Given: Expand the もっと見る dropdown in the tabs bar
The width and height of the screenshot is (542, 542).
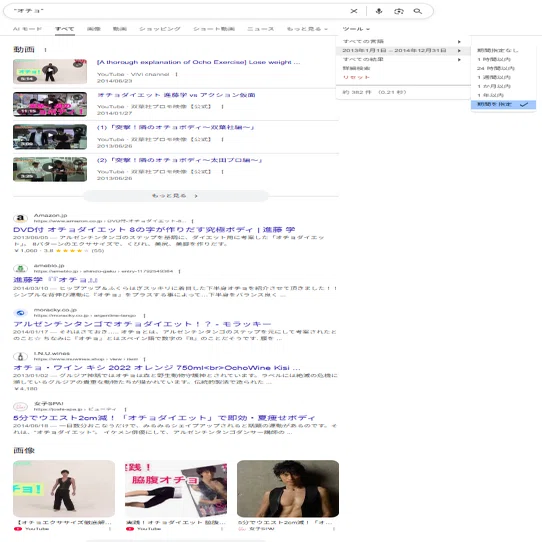Looking at the screenshot, I should click(307, 29).
